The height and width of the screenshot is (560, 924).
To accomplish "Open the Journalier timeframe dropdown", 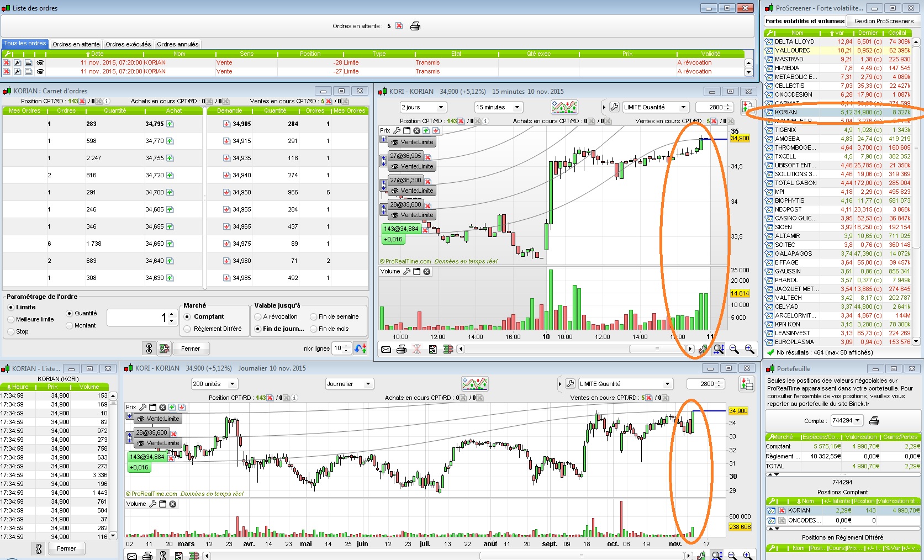I will pyautogui.click(x=350, y=384).
